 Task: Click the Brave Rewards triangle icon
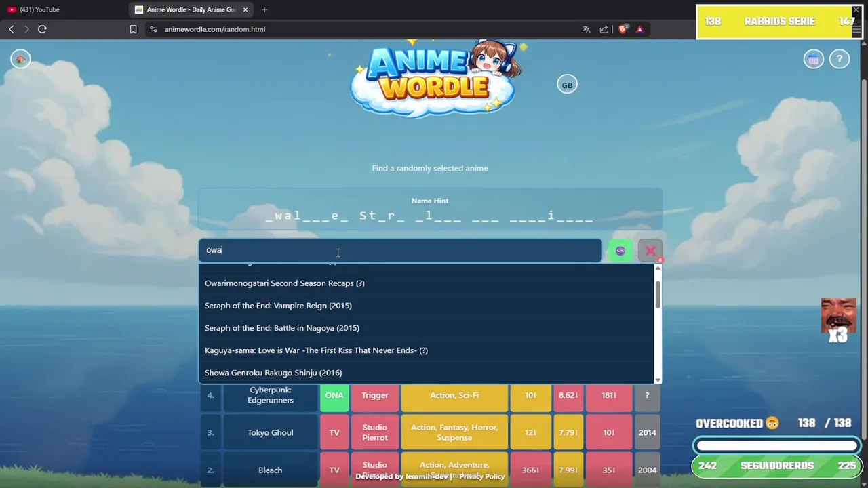tap(639, 29)
